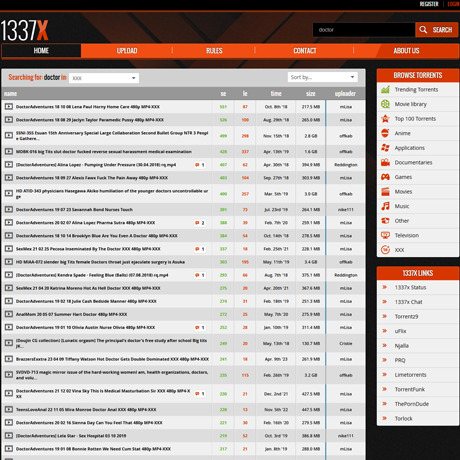The height and width of the screenshot is (460, 460).
Task: Open Trending Torrents chart icon
Action: pos(385,89)
